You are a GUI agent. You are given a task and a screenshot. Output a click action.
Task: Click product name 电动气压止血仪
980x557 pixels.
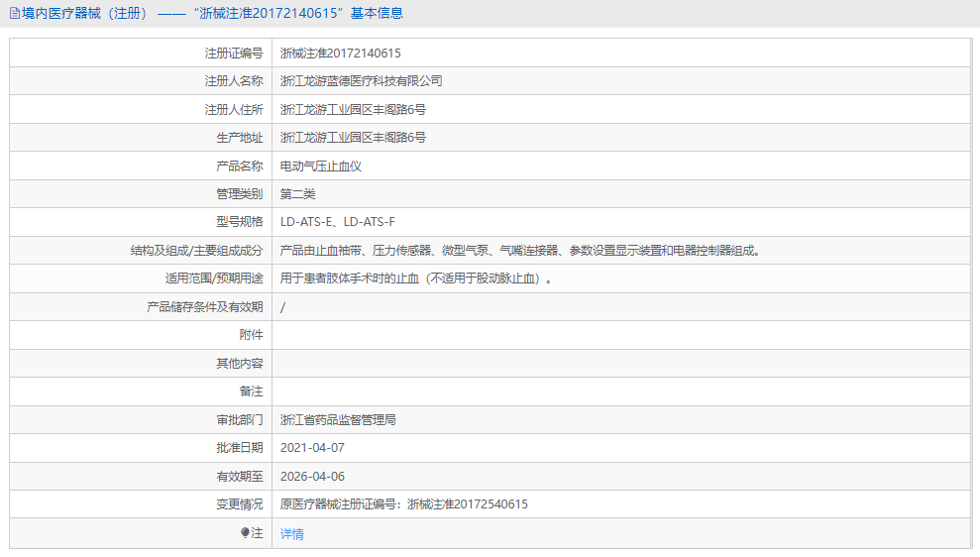pyautogui.click(x=321, y=167)
